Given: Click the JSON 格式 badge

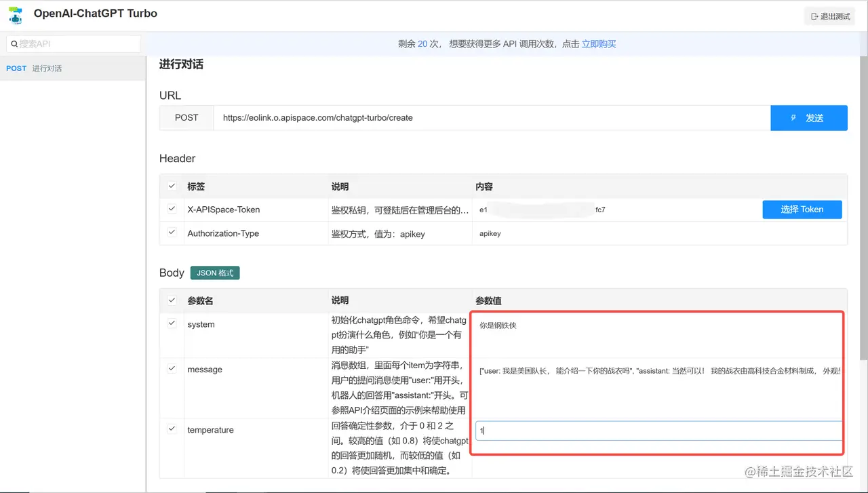Looking at the screenshot, I should tap(215, 273).
